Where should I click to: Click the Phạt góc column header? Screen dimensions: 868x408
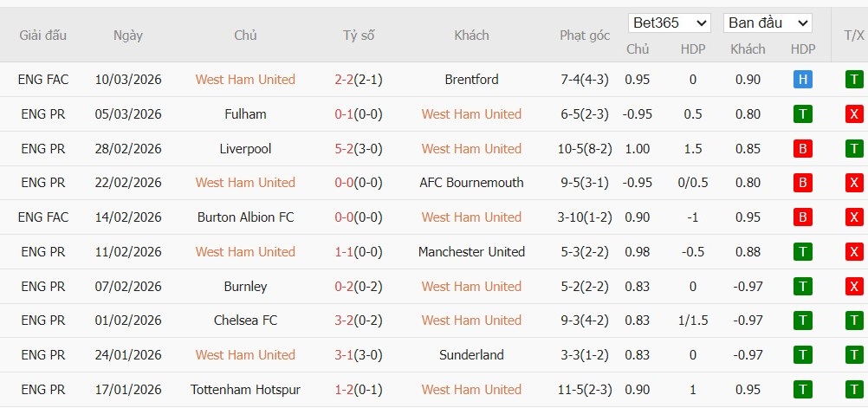pyautogui.click(x=585, y=36)
